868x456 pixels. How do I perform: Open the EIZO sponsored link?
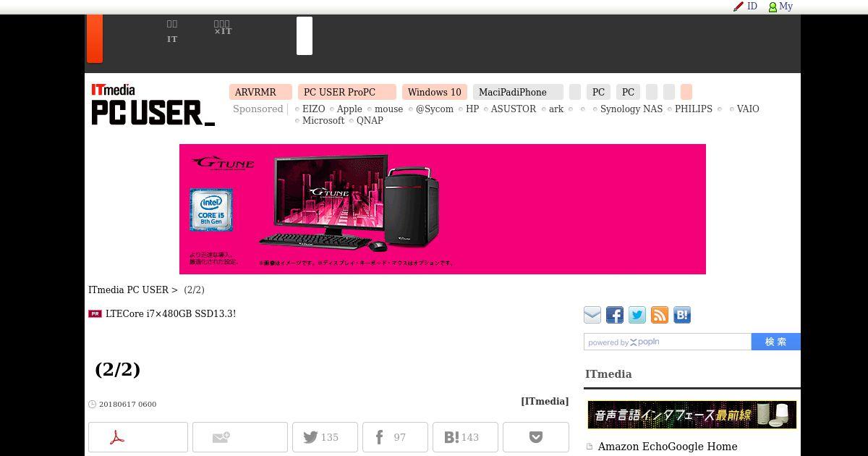[x=313, y=109]
